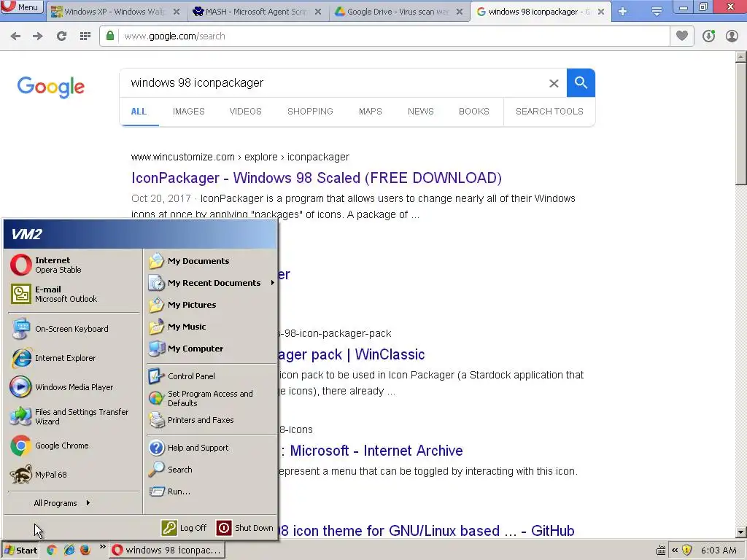Viewport: 747px width, 560px height.
Task: Launch Chrome from Quick Launch bar
Action: (52, 551)
